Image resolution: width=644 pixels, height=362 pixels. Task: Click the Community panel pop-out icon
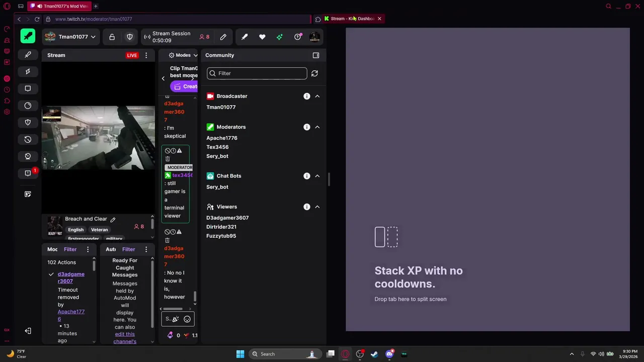316,55
